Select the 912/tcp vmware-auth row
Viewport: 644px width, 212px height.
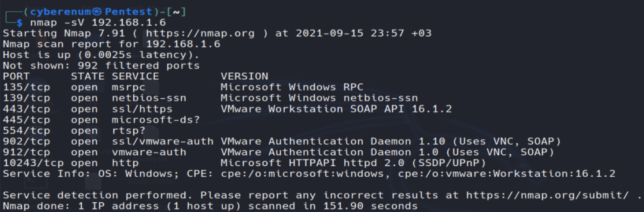(x=278, y=152)
